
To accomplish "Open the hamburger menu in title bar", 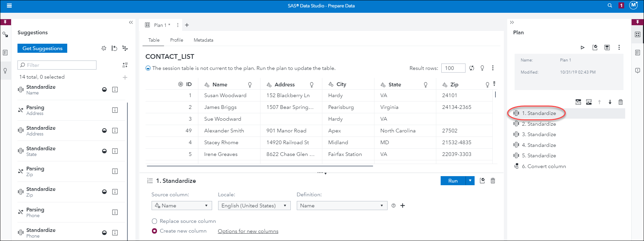I will coord(9,6).
